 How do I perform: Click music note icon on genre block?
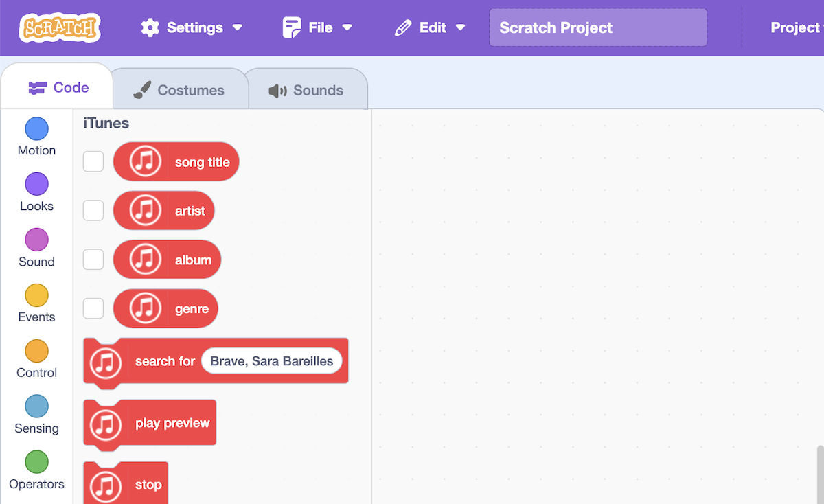point(145,309)
